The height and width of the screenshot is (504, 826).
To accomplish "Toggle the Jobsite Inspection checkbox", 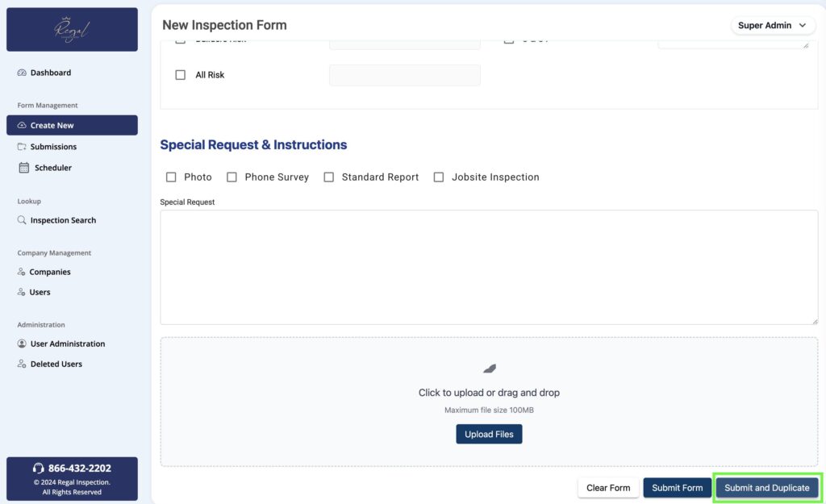I will (x=439, y=177).
